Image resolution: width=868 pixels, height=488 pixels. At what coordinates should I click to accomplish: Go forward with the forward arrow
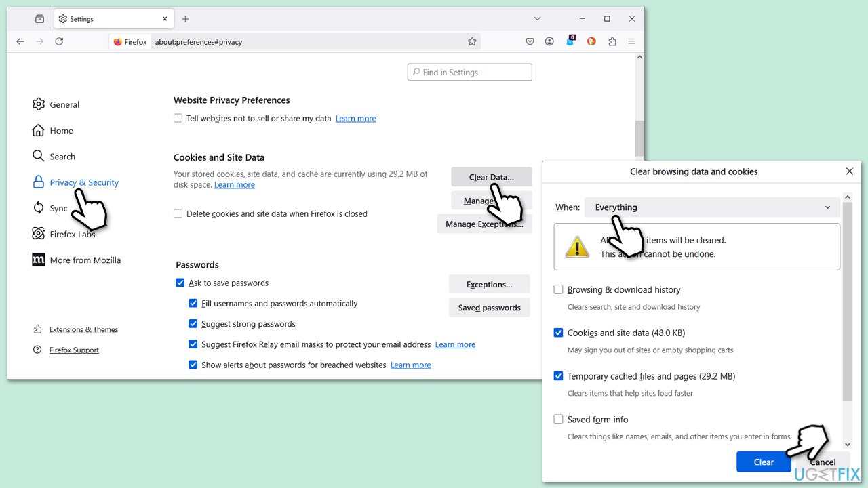[39, 41]
